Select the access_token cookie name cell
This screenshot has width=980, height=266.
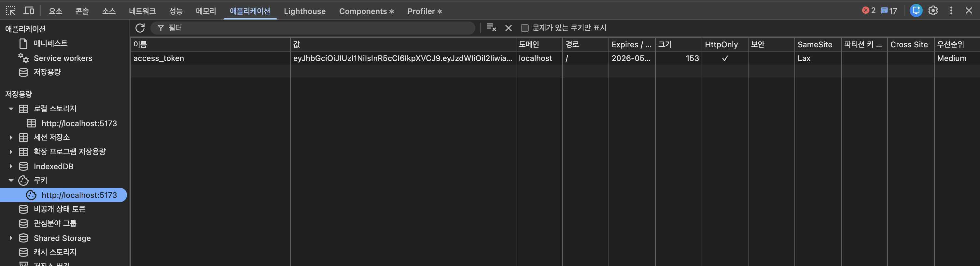click(x=210, y=58)
